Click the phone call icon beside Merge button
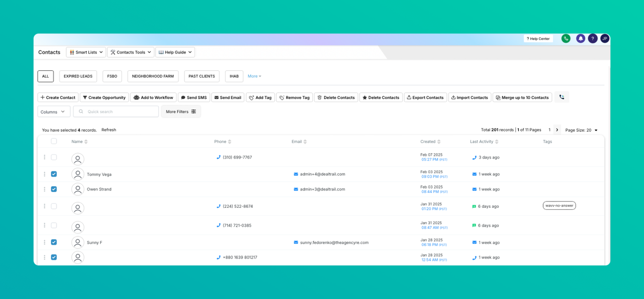Screen dimensions: 644x299 [562, 97]
